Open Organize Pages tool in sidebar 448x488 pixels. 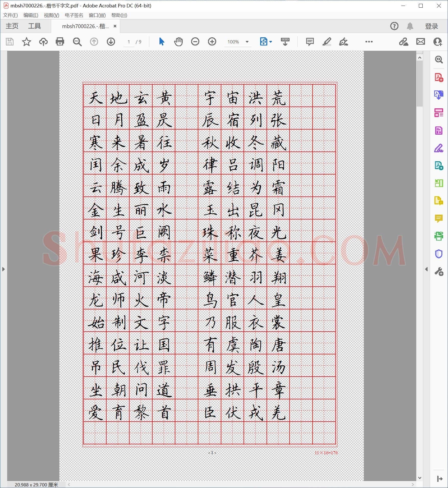click(x=439, y=113)
